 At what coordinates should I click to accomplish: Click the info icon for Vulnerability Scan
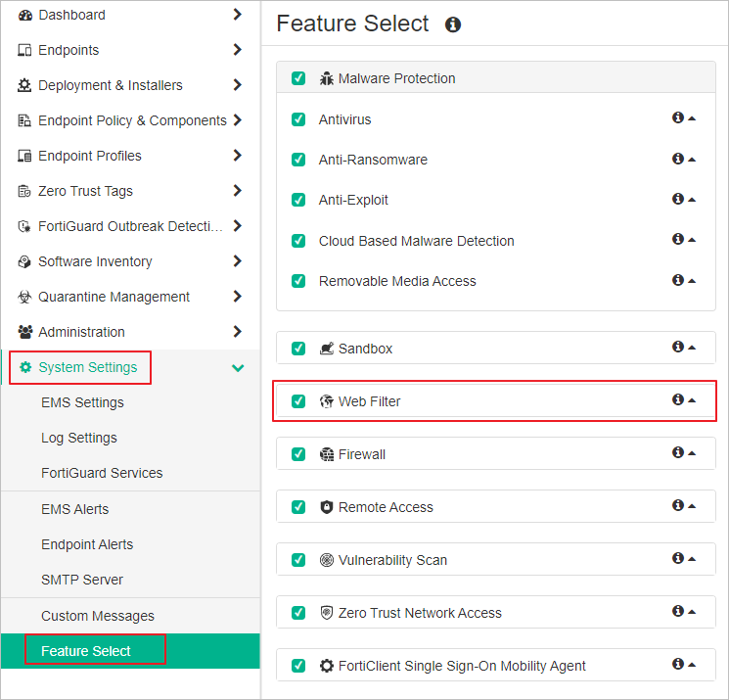678,558
